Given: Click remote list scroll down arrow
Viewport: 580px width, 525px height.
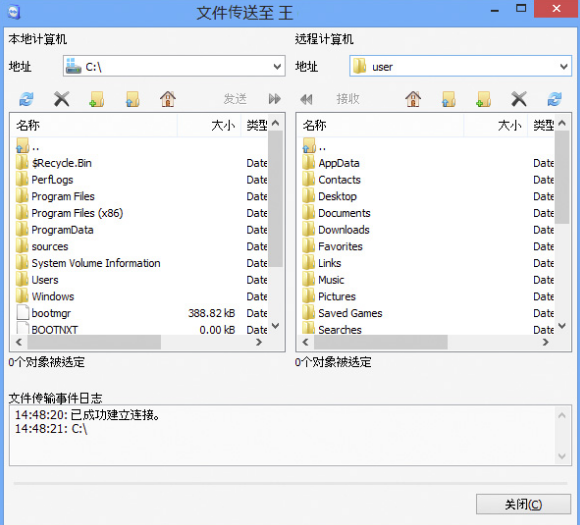Looking at the screenshot, I should coord(562,326).
